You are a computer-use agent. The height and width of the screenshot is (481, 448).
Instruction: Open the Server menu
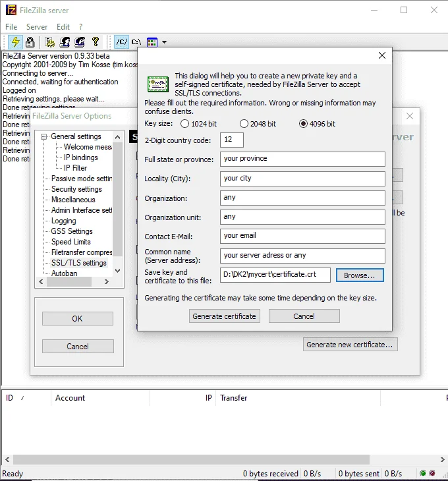tap(37, 27)
